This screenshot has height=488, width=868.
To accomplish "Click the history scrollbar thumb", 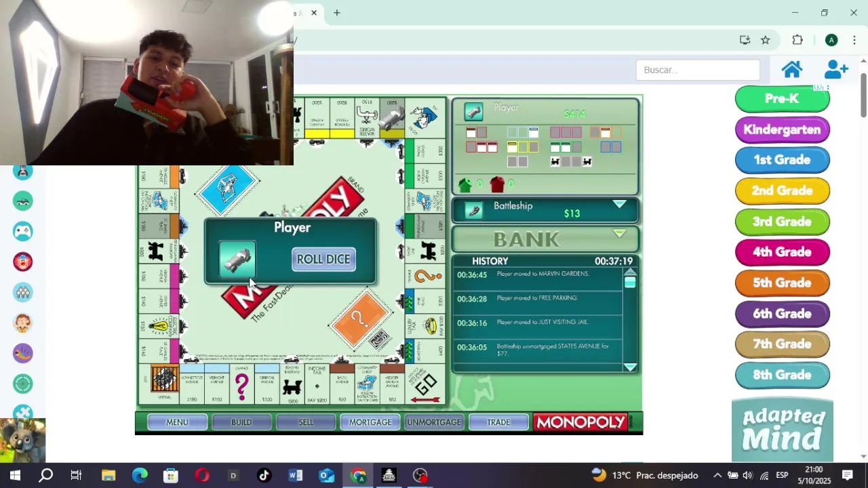I will click(630, 281).
